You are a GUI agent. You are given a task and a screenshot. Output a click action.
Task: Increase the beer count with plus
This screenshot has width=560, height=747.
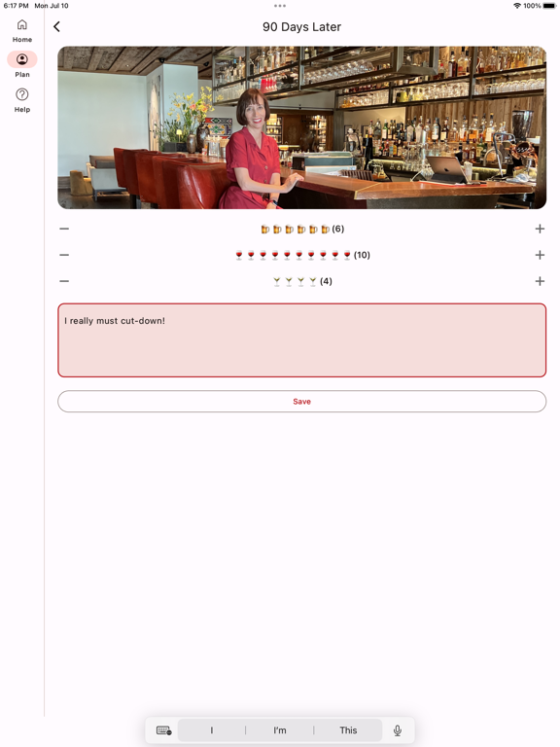point(540,230)
